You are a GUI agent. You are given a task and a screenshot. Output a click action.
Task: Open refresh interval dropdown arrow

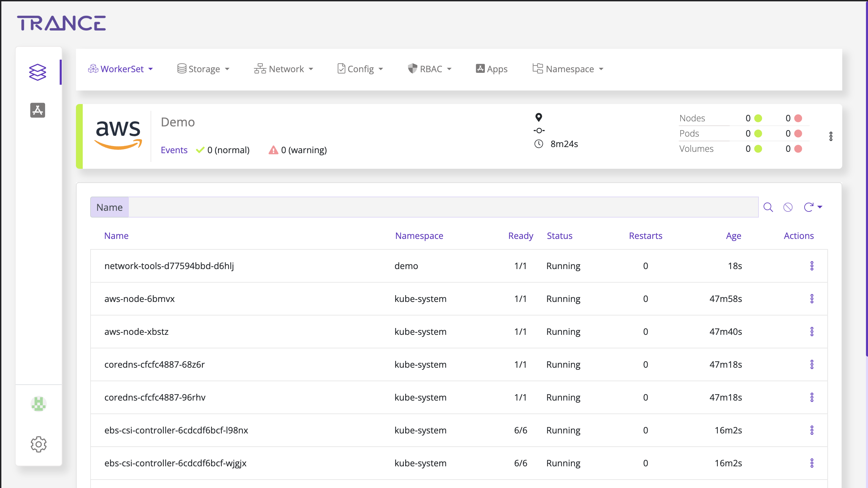[x=820, y=207]
